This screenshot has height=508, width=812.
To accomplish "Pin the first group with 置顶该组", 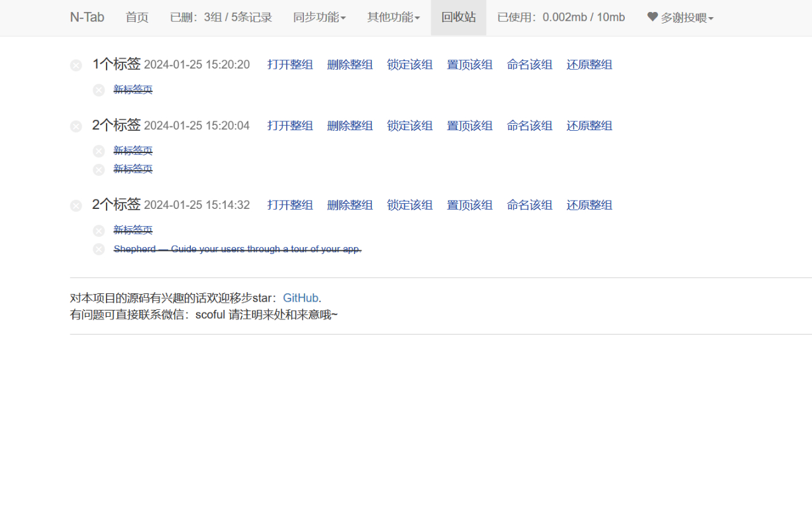I will [469, 64].
